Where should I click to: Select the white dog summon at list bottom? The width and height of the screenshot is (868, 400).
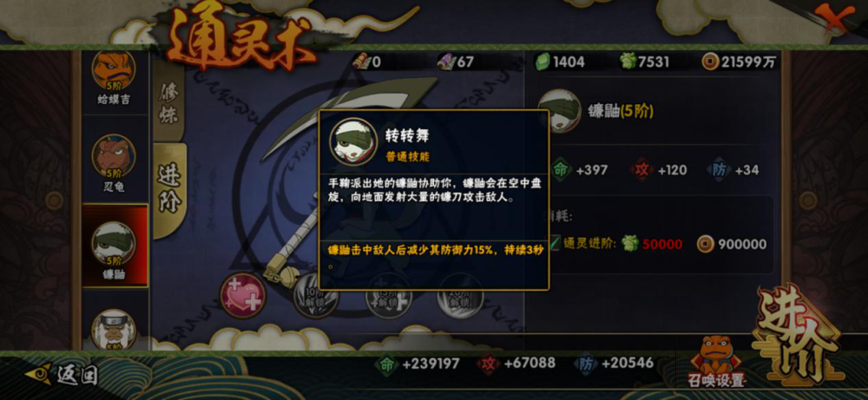coord(114,329)
